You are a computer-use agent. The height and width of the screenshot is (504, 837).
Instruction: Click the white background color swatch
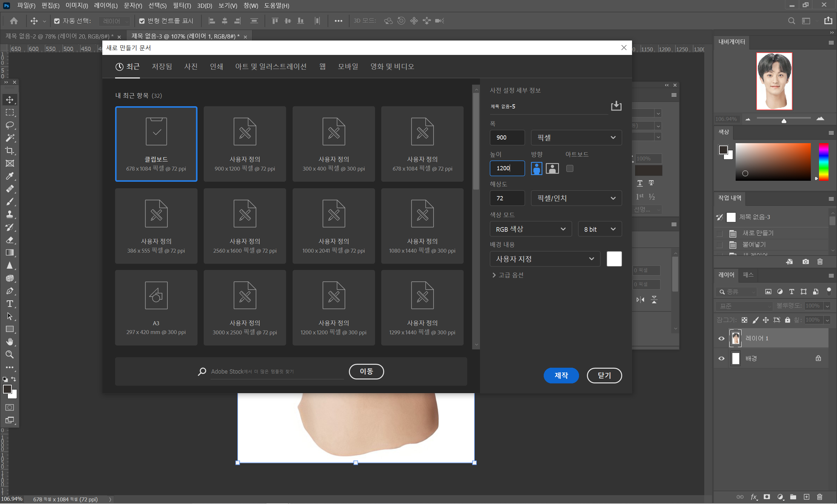[x=614, y=259]
